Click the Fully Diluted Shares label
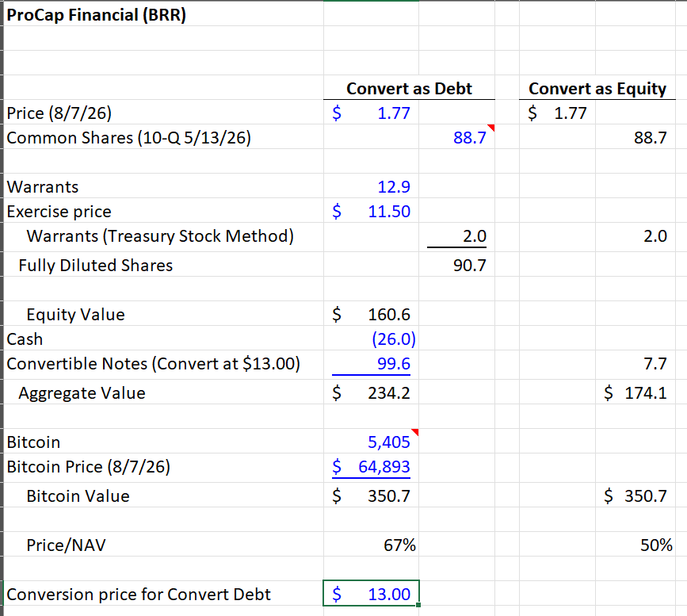This screenshot has height=616, width=687. click(x=96, y=266)
